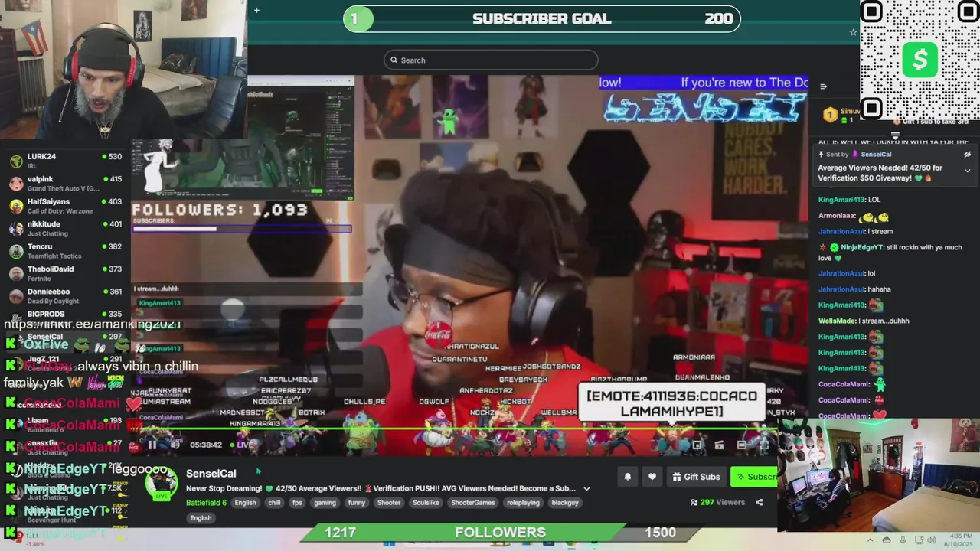
Task: Mute the stream volume speaker icon
Action: 175,445
